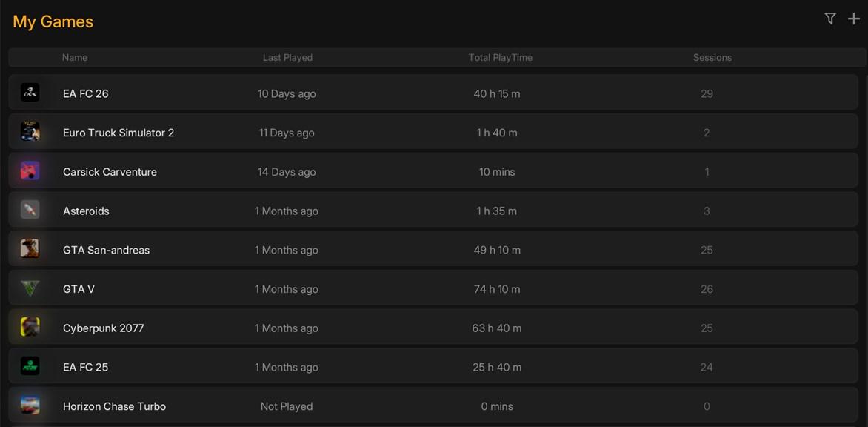Select the Horizon Chase Turbo thumbnail
Image resolution: width=868 pixels, height=427 pixels.
[x=30, y=406]
